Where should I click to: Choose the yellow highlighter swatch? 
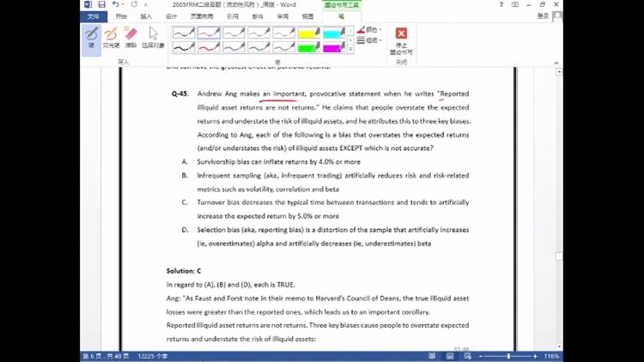[x=309, y=33]
